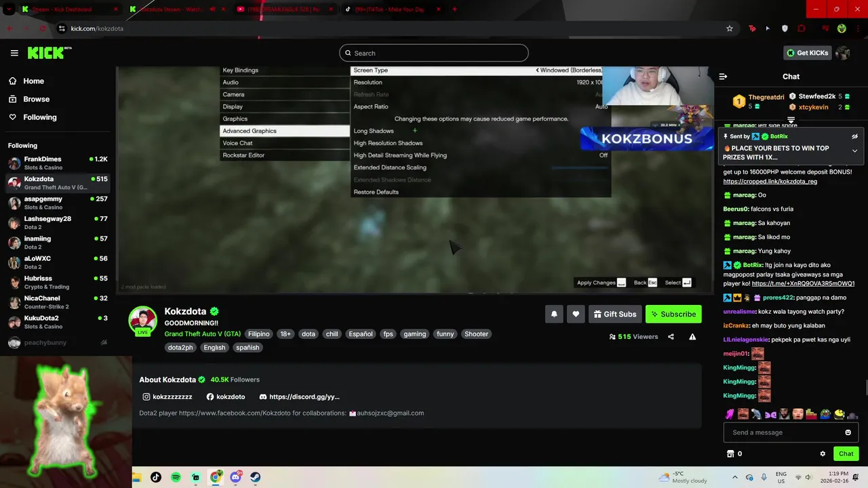This screenshot has height=488, width=868.
Task: Open aLoWXC channel
Action: (x=58, y=262)
